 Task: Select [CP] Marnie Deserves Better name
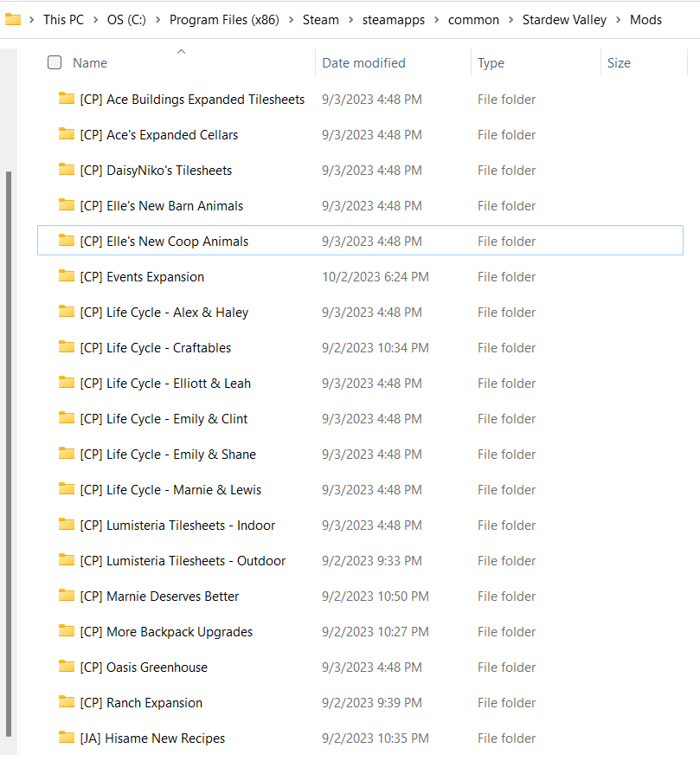pyautogui.click(x=159, y=597)
